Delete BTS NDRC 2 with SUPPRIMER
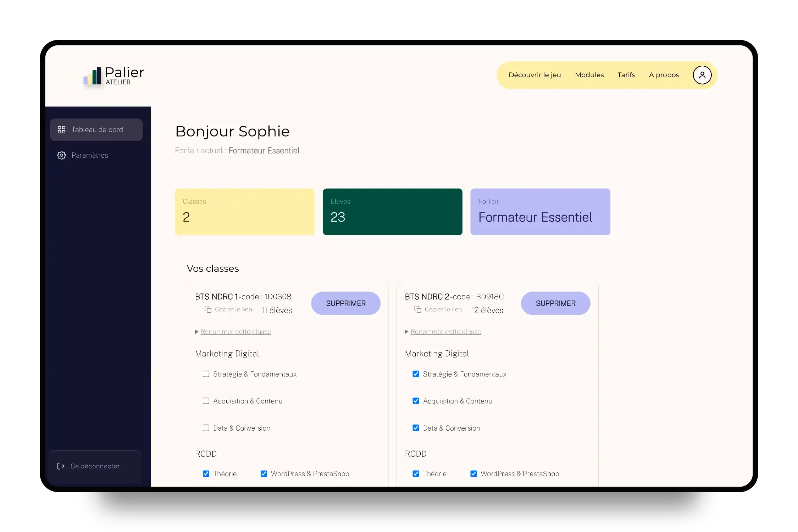This screenshot has height=532, width=798. click(555, 303)
